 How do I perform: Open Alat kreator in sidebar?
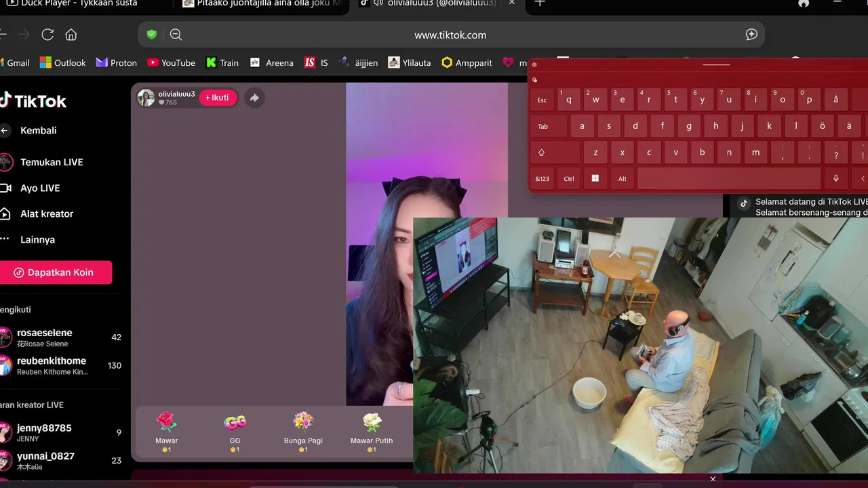tap(37, 213)
